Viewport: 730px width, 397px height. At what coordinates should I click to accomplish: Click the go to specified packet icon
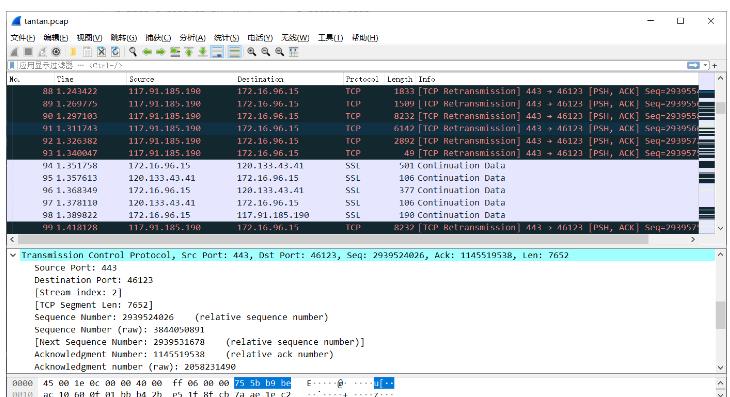tap(175, 52)
